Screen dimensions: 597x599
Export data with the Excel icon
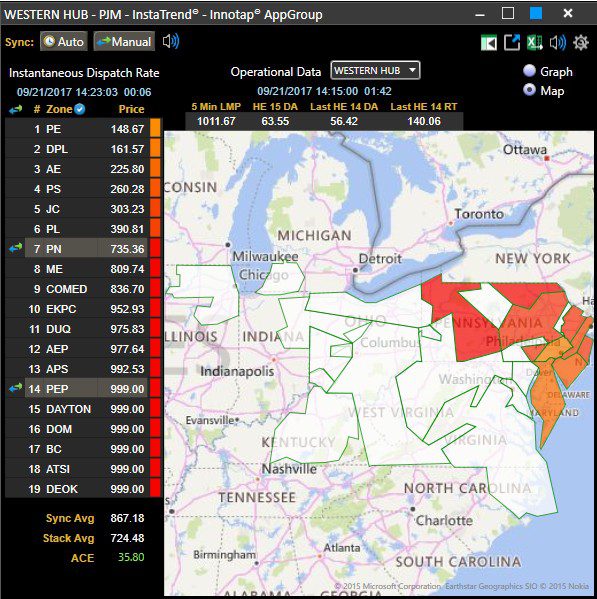535,42
